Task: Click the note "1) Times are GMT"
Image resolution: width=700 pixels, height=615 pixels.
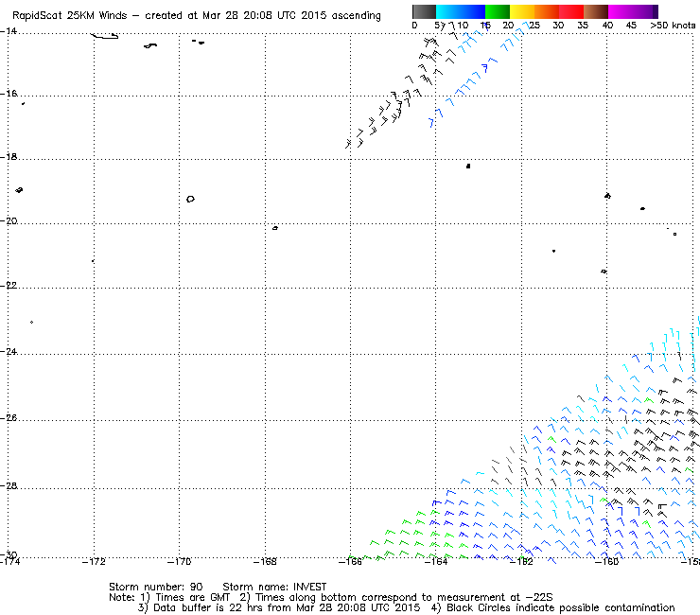Action: pos(185,598)
